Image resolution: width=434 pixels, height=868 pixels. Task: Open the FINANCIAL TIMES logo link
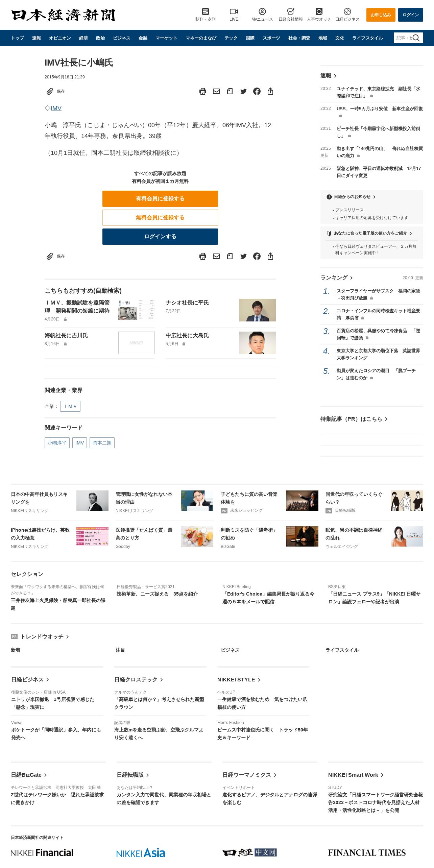367,853
